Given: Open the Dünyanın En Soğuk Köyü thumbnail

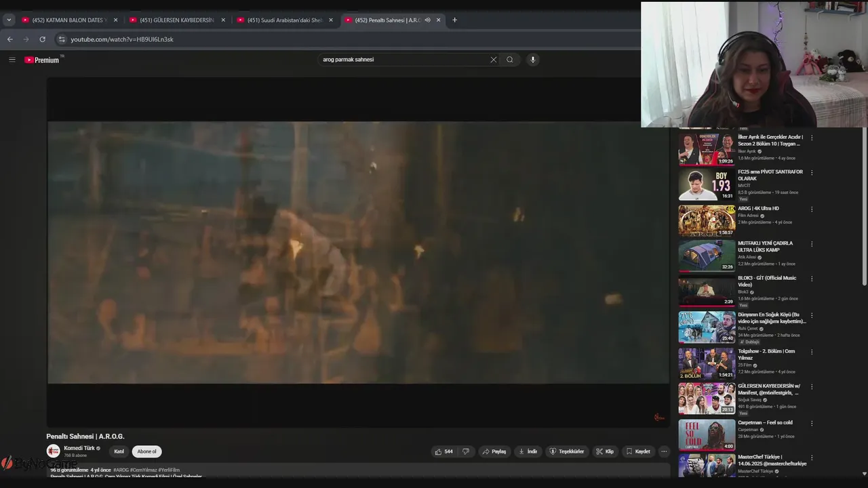Looking at the screenshot, I should click(x=707, y=327).
